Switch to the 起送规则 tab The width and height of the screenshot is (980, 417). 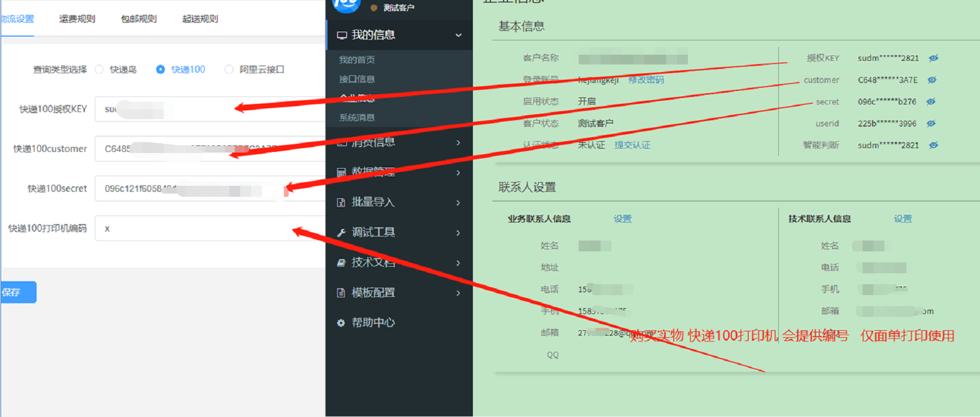click(200, 19)
